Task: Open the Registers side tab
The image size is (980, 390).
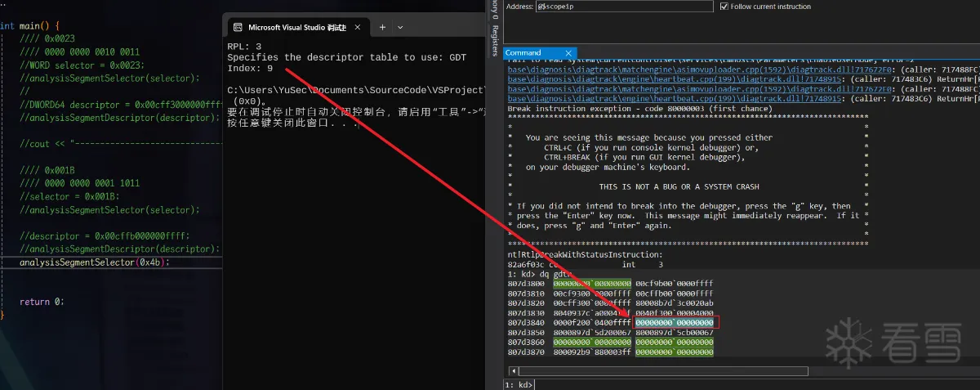Action: (x=495, y=41)
